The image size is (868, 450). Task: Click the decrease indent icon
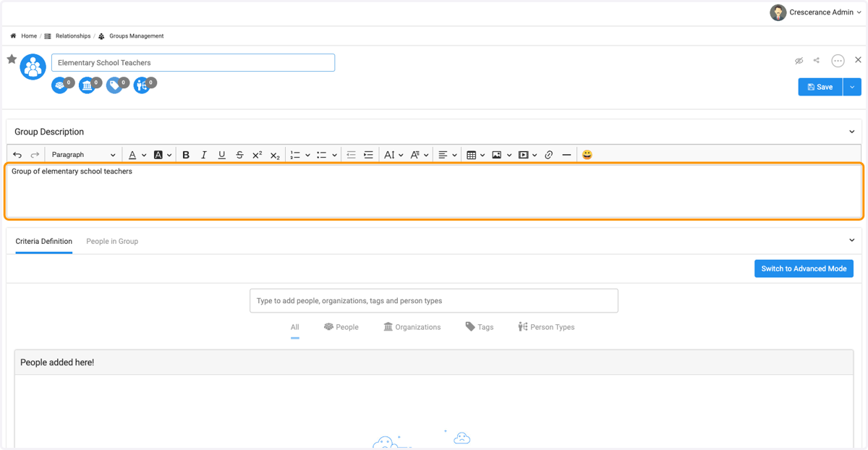(351, 155)
